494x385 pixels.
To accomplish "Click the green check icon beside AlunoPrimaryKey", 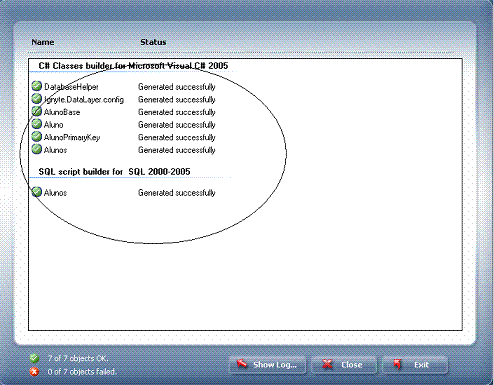I will pos(37,137).
